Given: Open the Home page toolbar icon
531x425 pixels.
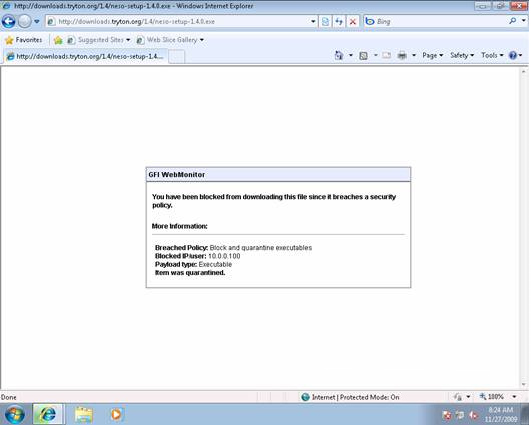Looking at the screenshot, I should pos(339,55).
